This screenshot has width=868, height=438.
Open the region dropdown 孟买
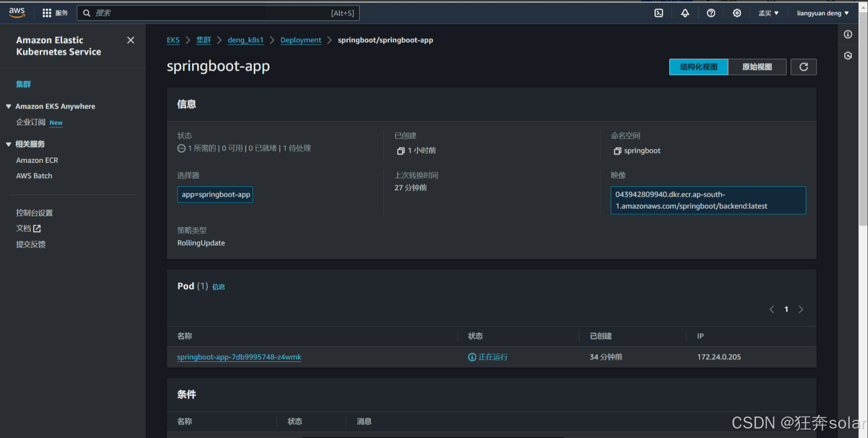769,13
